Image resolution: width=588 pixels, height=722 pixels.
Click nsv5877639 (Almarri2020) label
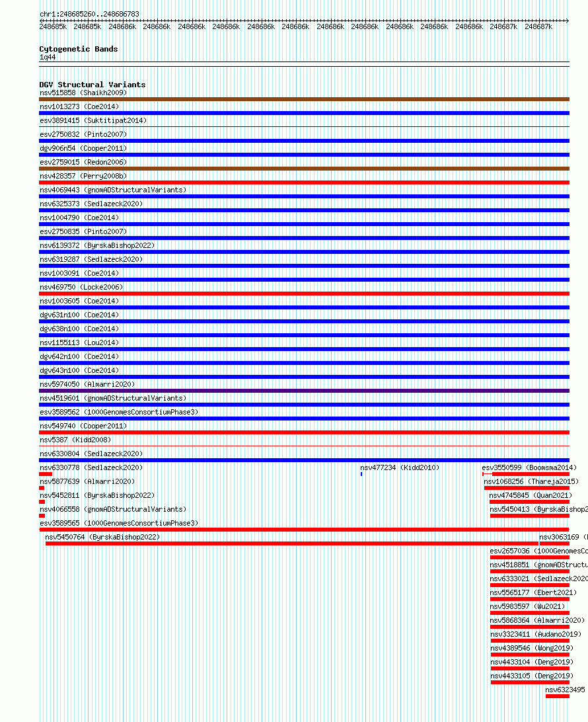[87, 481]
